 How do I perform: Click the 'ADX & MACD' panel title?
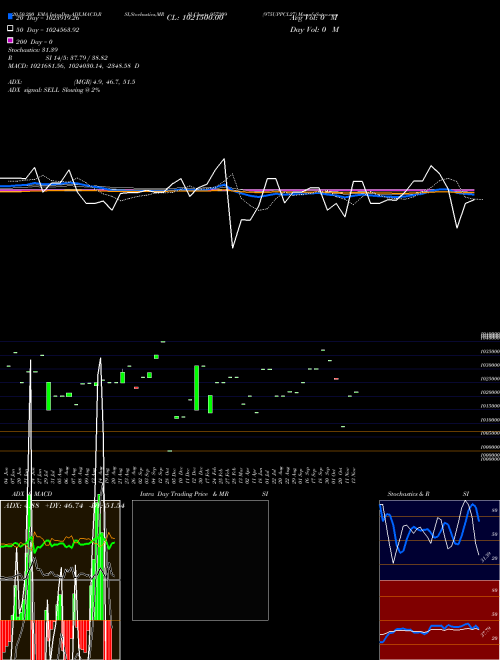32,494
